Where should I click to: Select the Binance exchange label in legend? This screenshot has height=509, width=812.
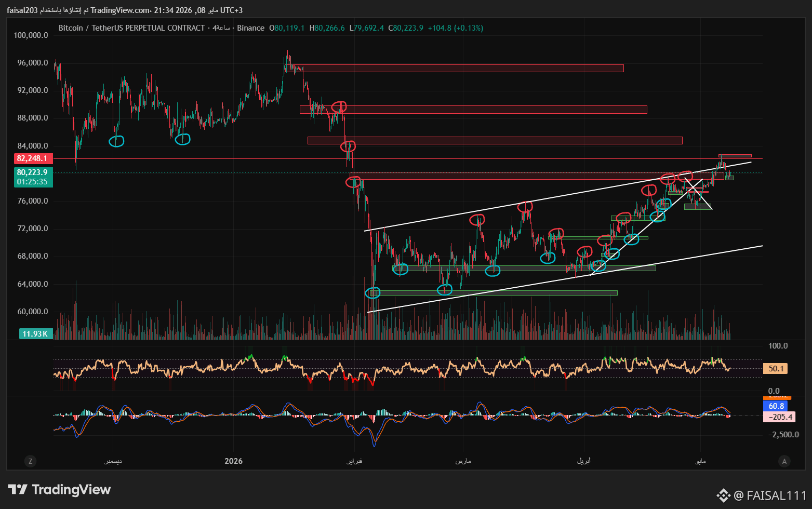251,28
